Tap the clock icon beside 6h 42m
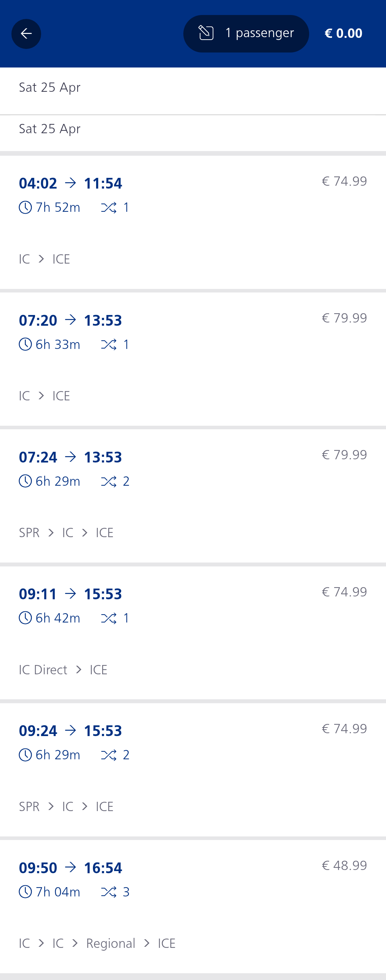Image resolution: width=386 pixels, height=980 pixels. [x=25, y=618]
